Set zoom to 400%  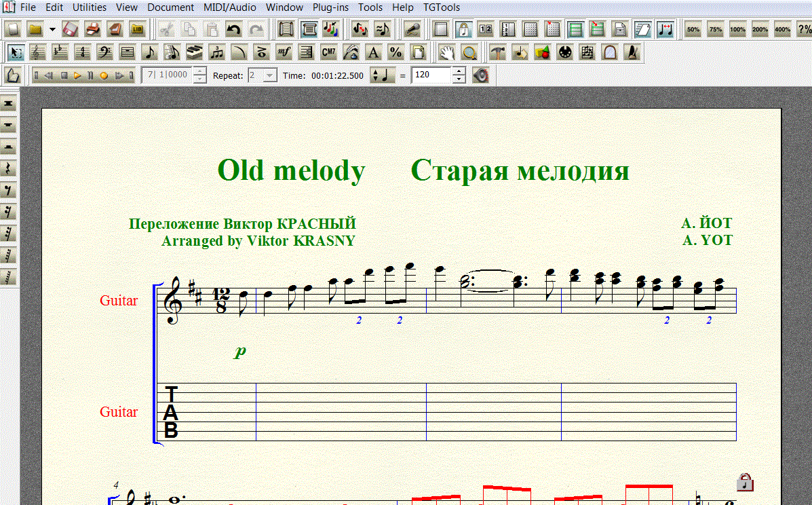point(782,29)
